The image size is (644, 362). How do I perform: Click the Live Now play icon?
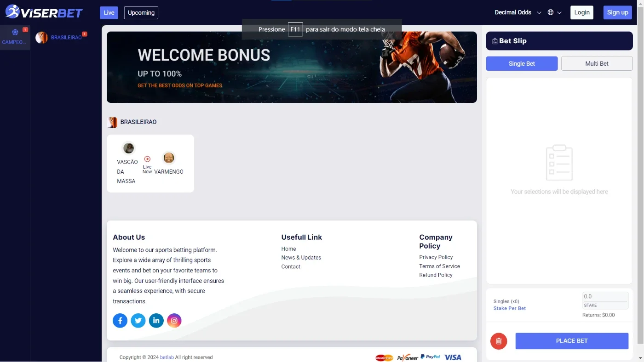[147, 159]
